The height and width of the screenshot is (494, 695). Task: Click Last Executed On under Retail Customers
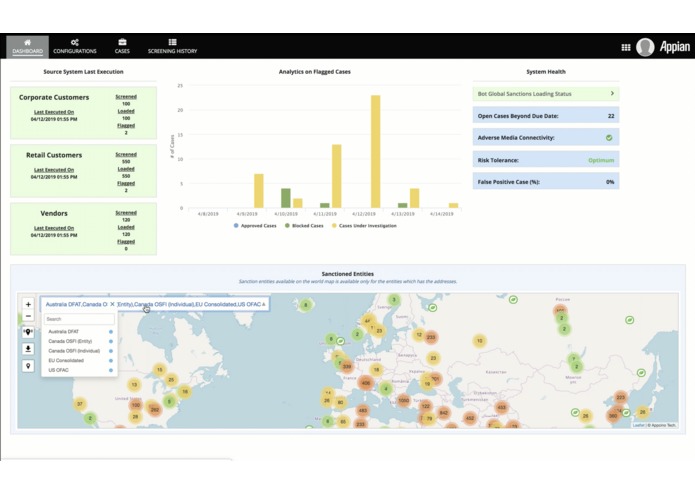click(54, 170)
